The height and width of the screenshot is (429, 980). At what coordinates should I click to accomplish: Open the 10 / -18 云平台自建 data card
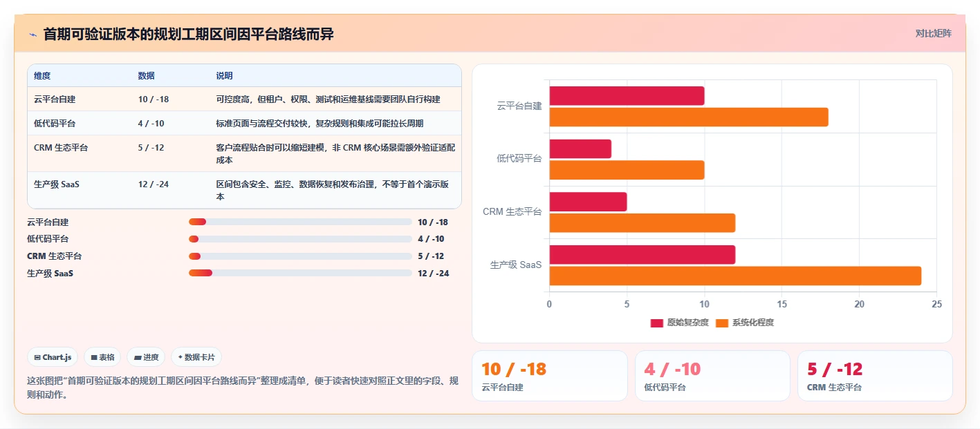pyautogui.click(x=550, y=376)
